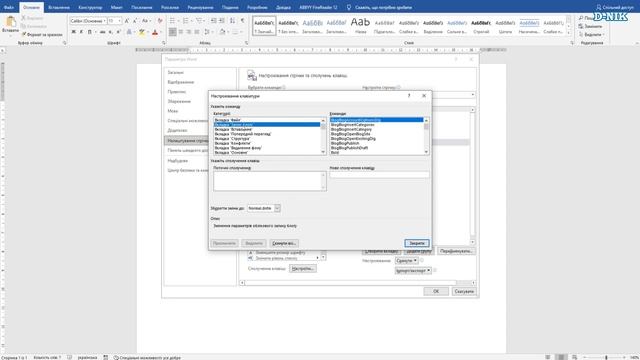Click the numbered list icon
The height and width of the screenshot is (360, 640).
186,21
